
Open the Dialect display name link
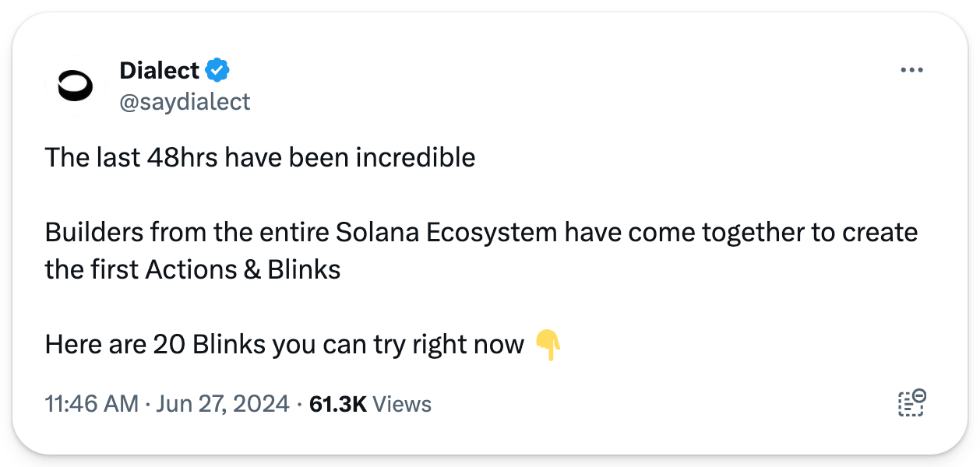(x=160, y=71)
